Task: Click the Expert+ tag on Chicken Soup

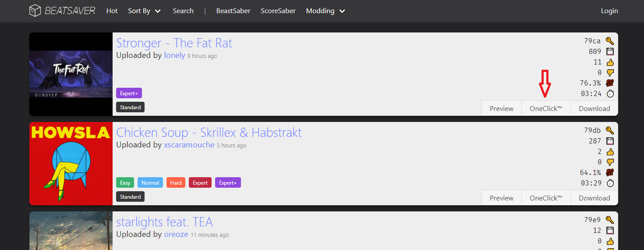Action: [x=228, y=182]
